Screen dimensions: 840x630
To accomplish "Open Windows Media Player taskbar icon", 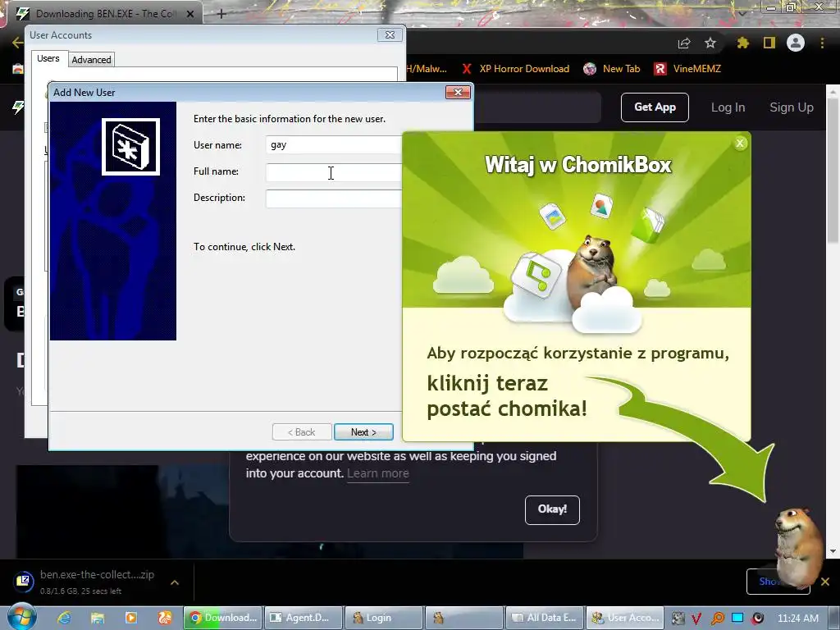I will point(130,618).
